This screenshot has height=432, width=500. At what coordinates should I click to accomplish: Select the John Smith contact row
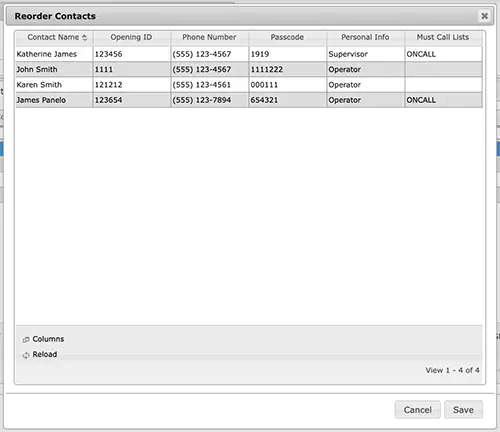click(249, 69)
